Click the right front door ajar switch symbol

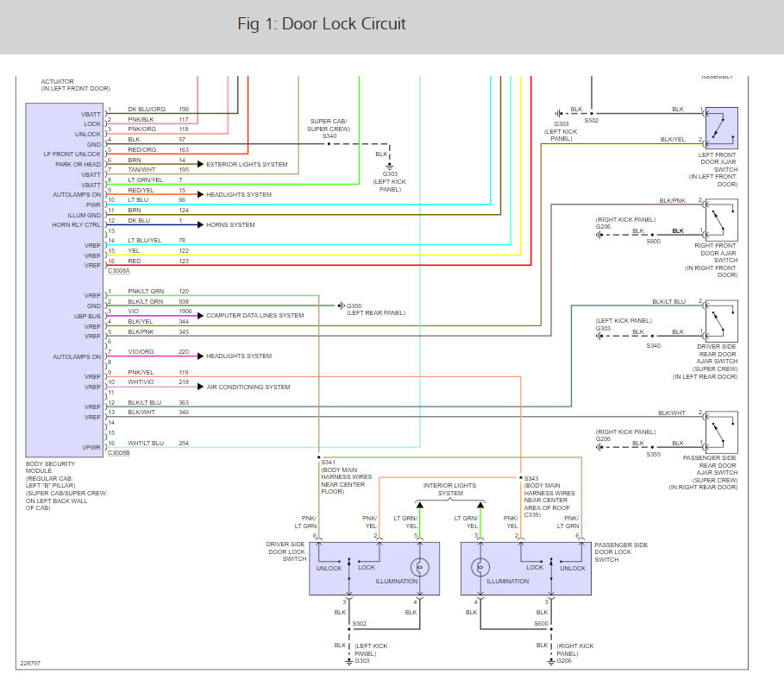coord(722,220)
